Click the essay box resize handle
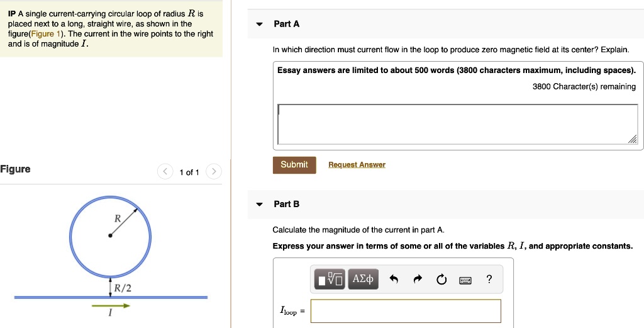The image size is (644, 328). click(x=633, y=140)
